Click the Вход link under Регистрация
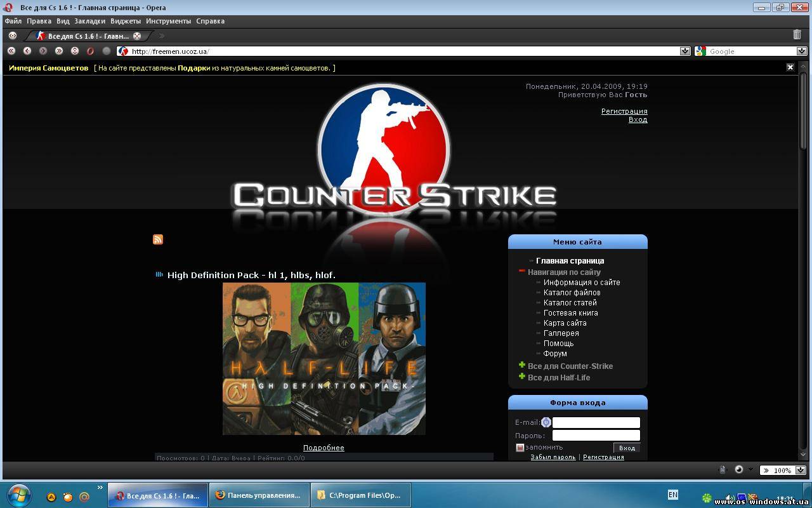812x508 pixels. (x=638, y=119)
